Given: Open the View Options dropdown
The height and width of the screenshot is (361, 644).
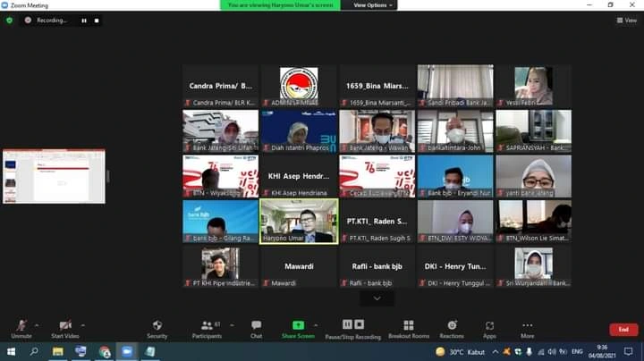Looking at the screenshot, I should coord(372,5).
